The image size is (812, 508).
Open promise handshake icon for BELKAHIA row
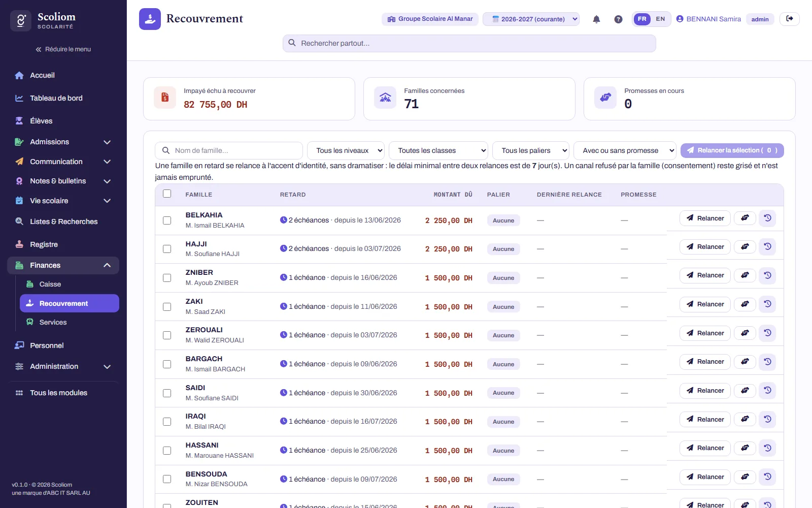[745, 218]
